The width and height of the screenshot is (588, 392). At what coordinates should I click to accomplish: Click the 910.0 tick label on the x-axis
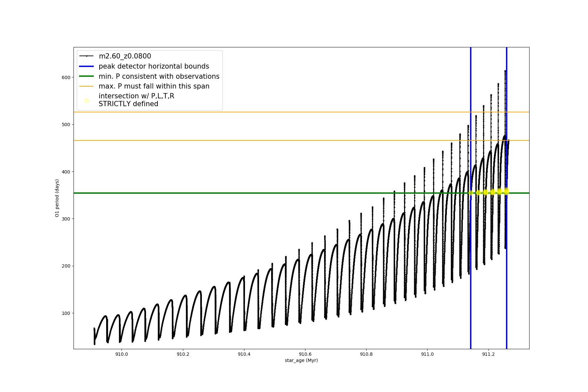[x=122, y=354]
